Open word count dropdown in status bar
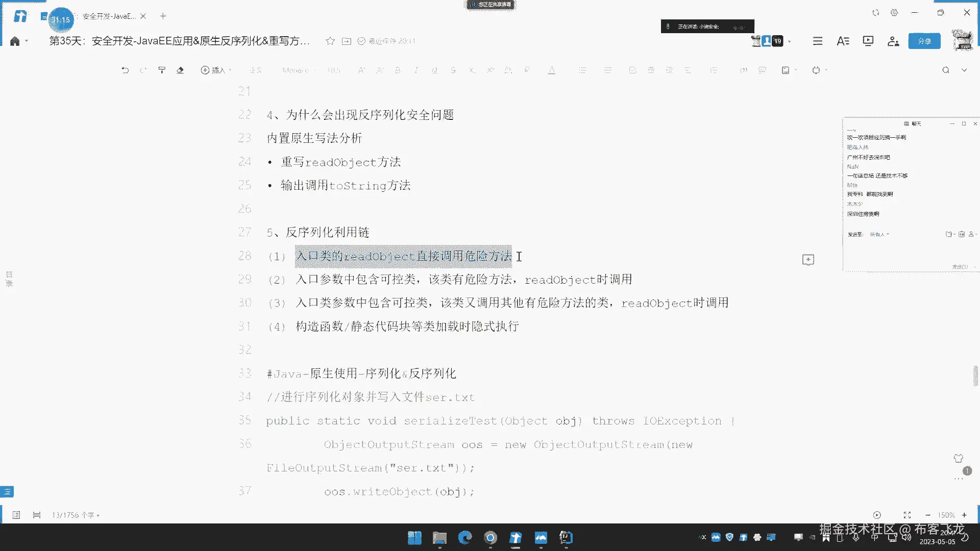This screenshot has height=551, width=980. [x=76, y=515]
